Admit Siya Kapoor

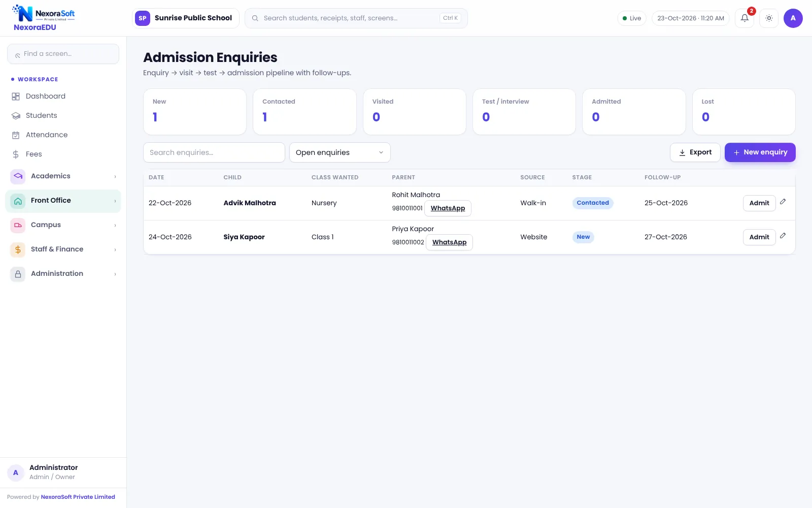tap(759, 237)
